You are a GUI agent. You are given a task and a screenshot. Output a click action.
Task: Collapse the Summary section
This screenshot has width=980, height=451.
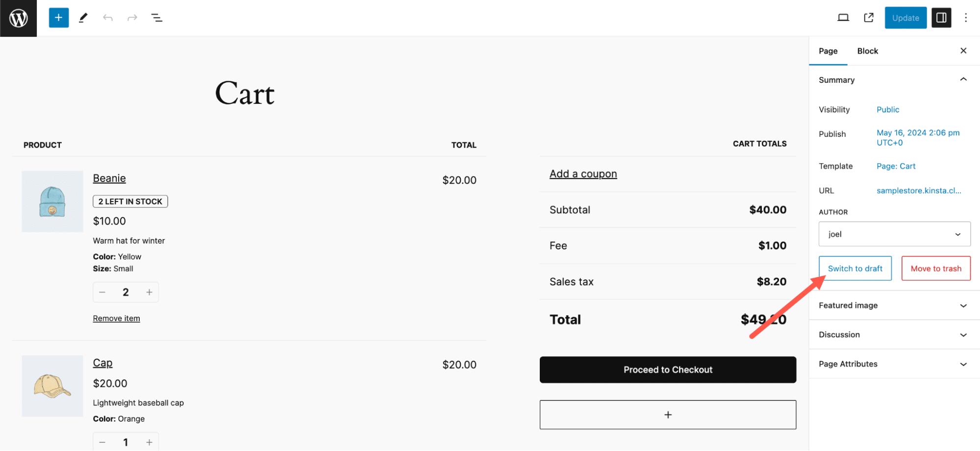pos(963,79)
